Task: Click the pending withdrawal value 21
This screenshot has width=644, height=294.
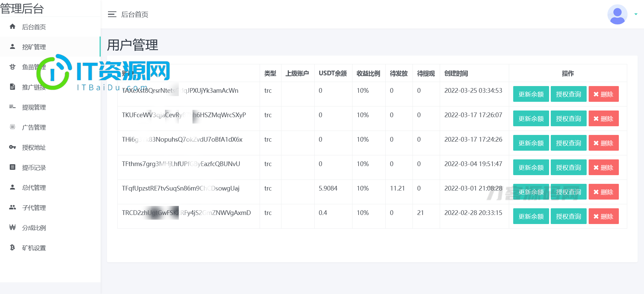Action: [420, 213]
